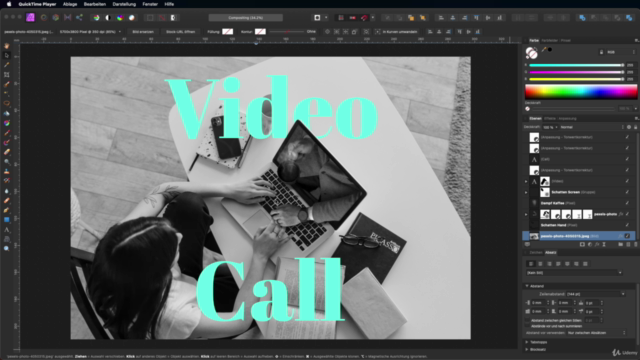
Task: Select the Paint Brush tool
Action: pos(7,133)
